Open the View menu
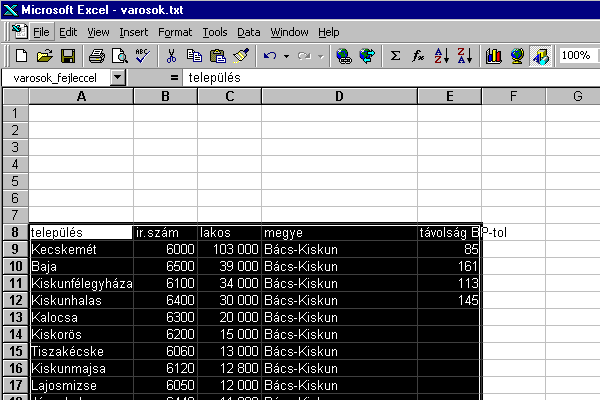 pos(98,32)
